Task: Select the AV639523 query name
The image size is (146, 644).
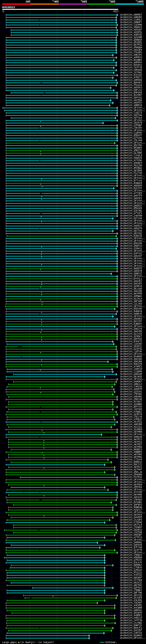Action: pyautogui.click(x=8, y=7)
